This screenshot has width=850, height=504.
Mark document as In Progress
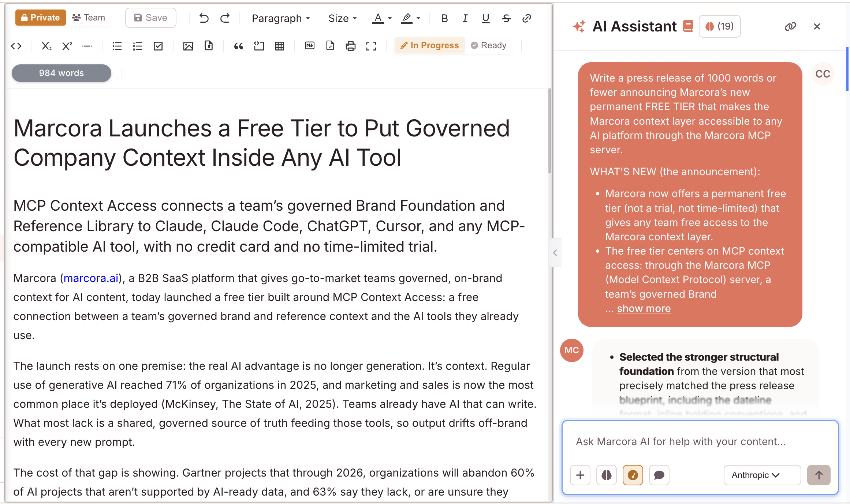click(x=429, y=45)
